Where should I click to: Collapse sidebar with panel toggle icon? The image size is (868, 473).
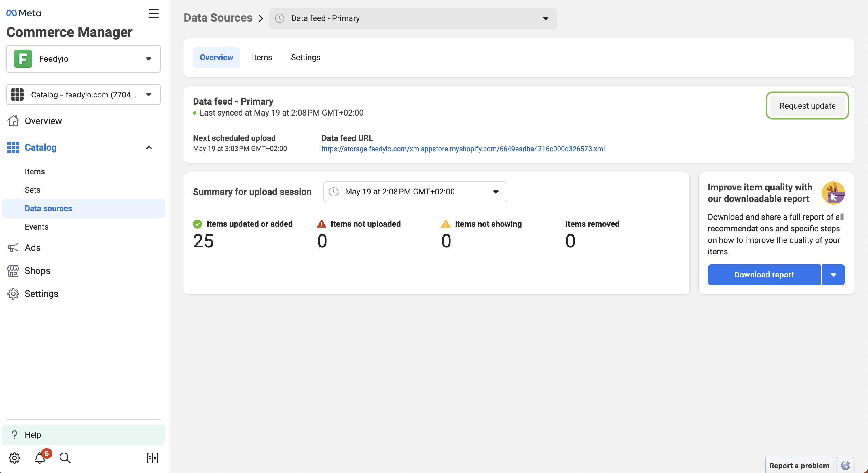click(x=153, y=458)
